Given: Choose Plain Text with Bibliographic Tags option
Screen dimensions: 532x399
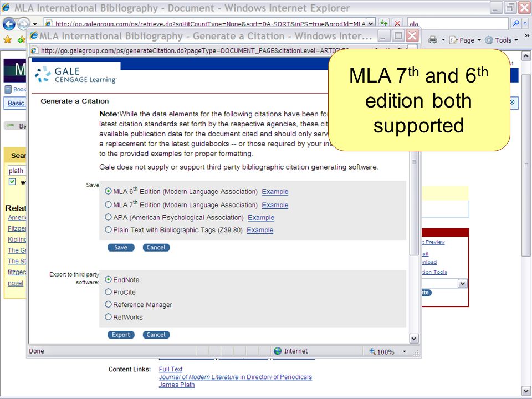Looking at the screenshot, I should coord(108,229).
